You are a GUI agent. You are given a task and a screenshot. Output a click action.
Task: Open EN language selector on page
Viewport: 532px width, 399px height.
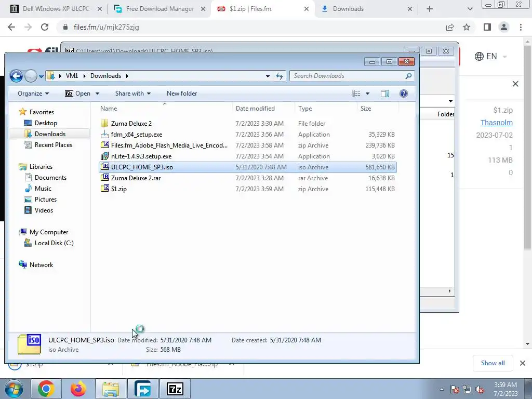[x=490, y=56]
